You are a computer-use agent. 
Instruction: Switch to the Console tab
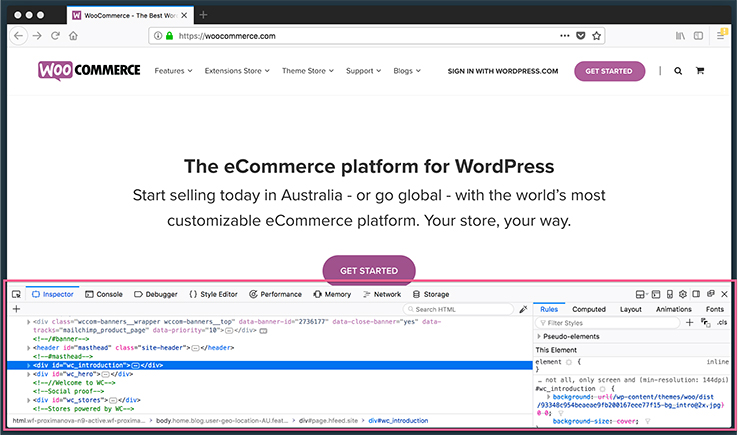[x=104, y=294]
